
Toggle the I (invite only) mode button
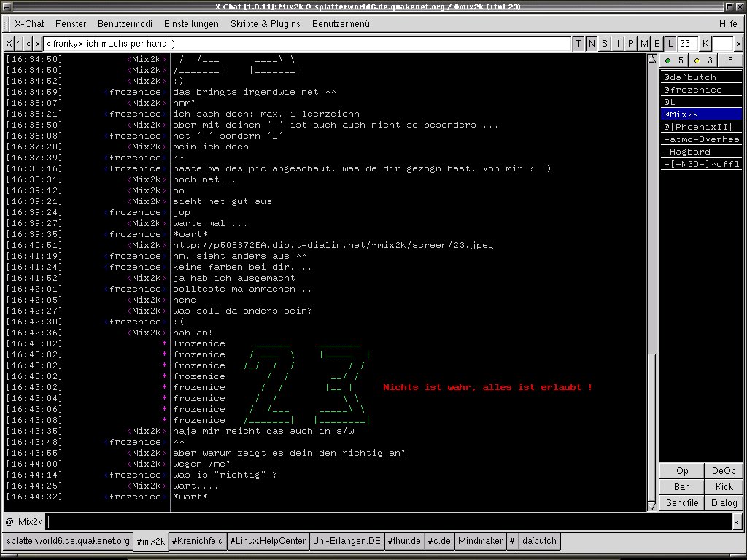tap(619, 44)
